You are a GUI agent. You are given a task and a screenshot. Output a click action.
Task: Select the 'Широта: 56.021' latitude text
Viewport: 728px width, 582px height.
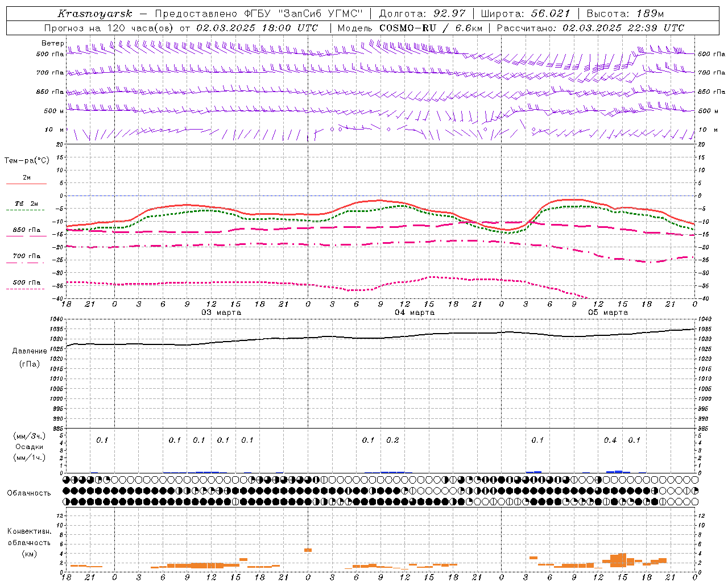tap(525, 14)
